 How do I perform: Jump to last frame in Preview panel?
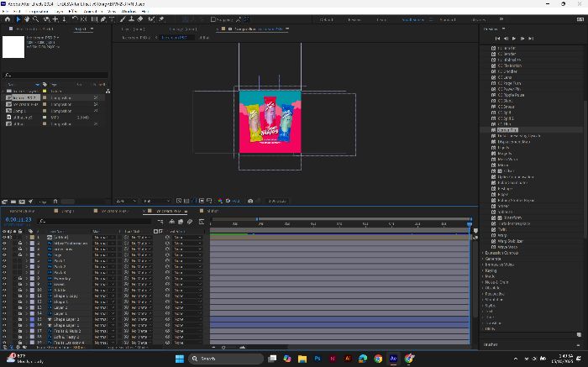point(531,39)
